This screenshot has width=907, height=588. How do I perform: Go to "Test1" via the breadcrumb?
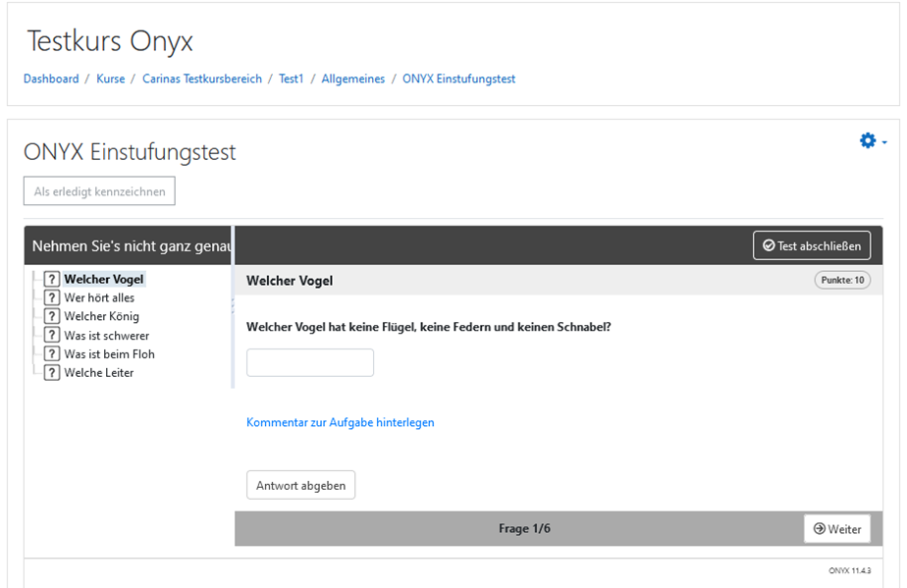[x=292, y=79]
